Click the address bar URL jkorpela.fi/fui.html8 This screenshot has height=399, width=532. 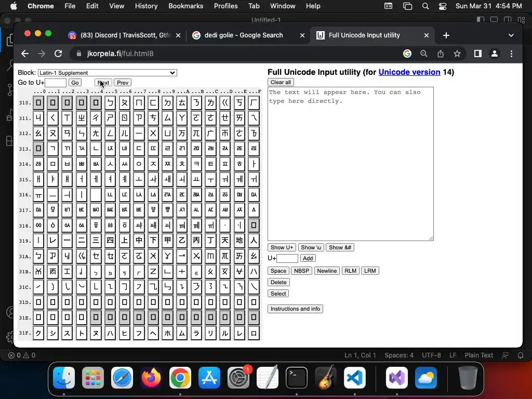click(x=120, y=54)
